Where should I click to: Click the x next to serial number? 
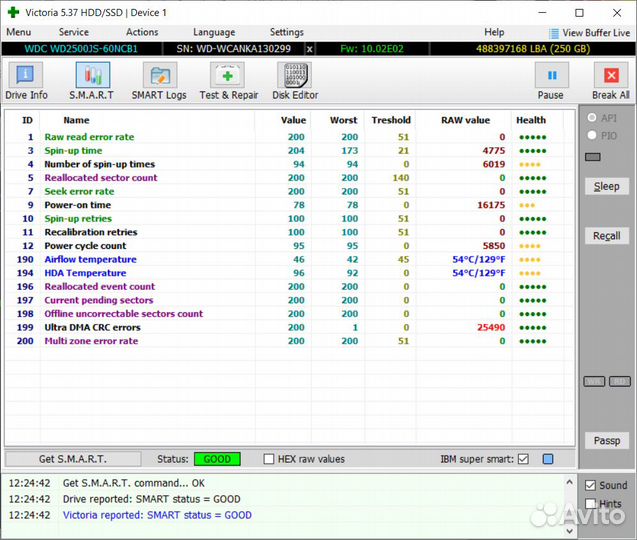(309, 48)
